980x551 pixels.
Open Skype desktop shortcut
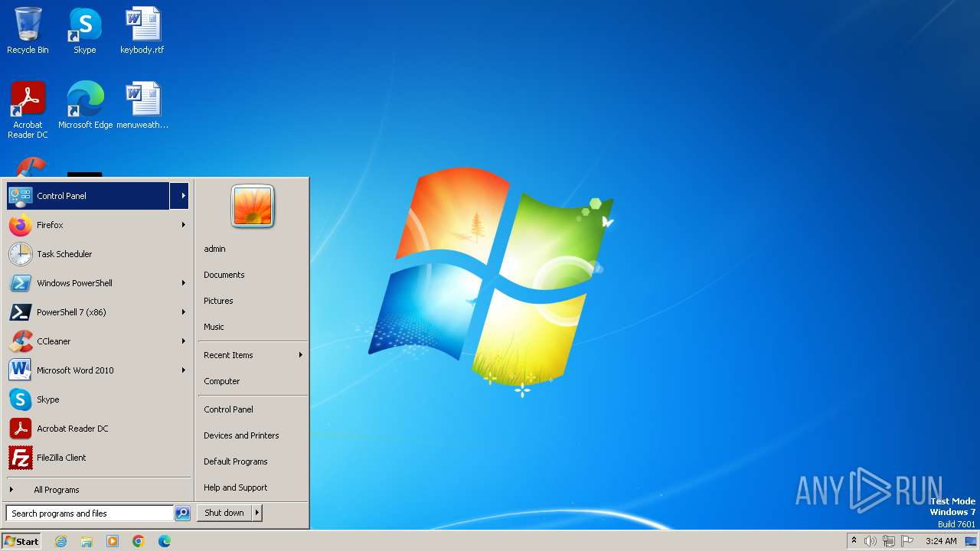click(x=84, y=31)
